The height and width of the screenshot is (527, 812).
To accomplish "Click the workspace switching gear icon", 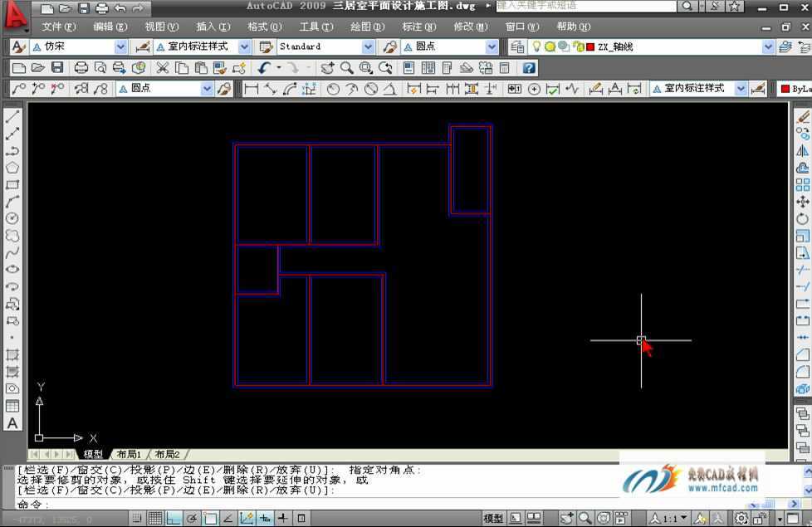I will 741,518.
